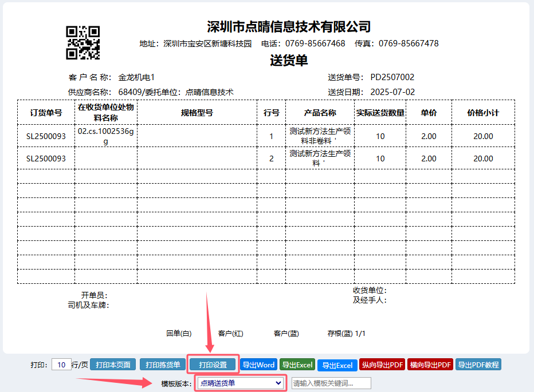Click delivery number PD2507002
534x392 pixels.
[x=392, y=77]
